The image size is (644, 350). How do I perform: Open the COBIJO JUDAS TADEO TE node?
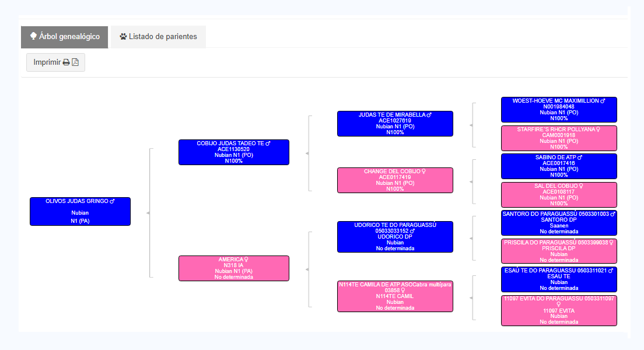click(x=233, y=152)
